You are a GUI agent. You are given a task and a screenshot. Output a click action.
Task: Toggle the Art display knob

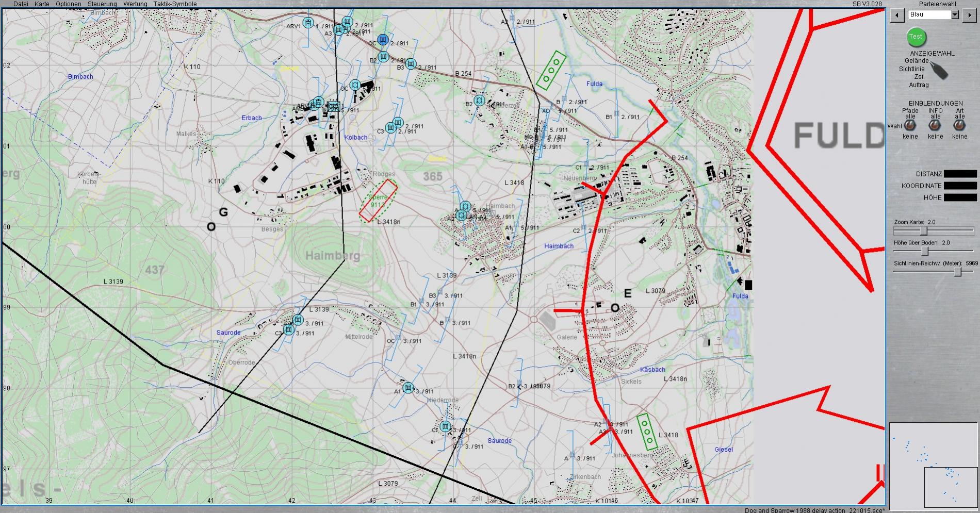[x=959, y=125]
